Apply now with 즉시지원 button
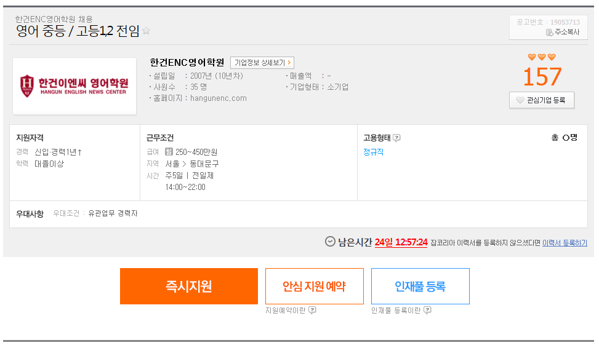Viewport: 599px width, 364px height. click(x=189, y=286)
